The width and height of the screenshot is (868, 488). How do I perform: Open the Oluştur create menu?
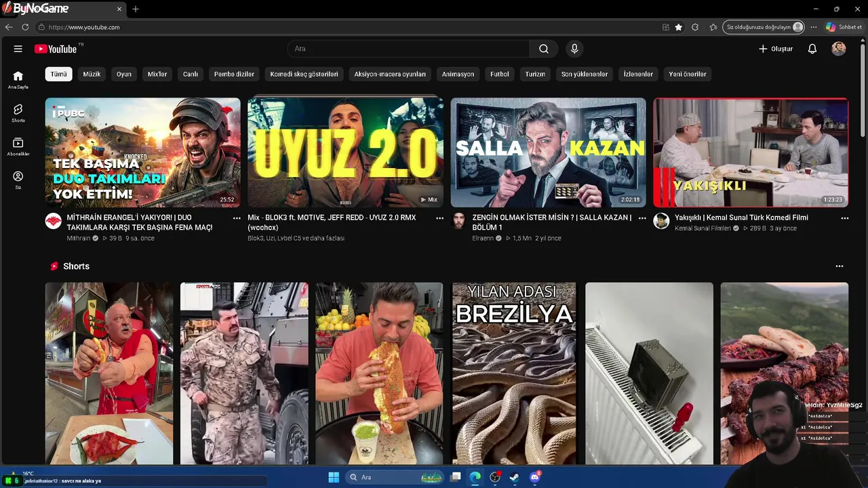pos(776,49)
